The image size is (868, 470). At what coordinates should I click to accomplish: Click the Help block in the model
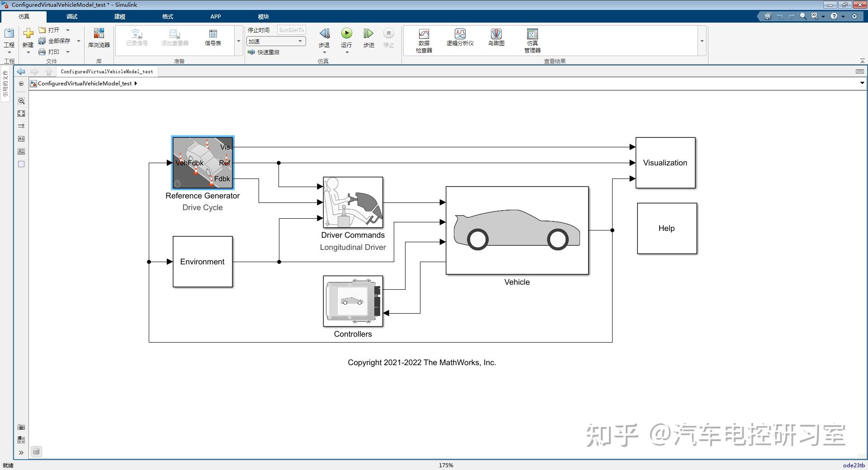click(x=666, y=228)
